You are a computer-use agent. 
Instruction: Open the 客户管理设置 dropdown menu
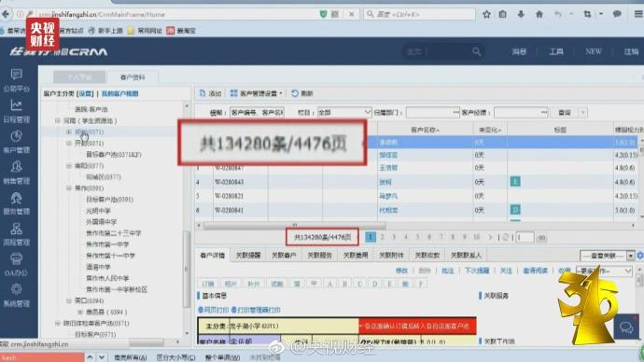click(257, 93)
